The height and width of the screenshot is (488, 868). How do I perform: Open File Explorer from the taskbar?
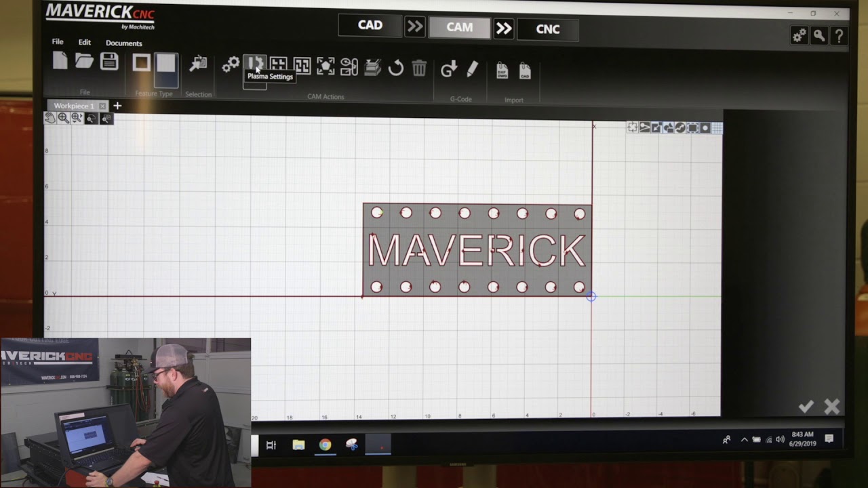[x=298, y=445]
